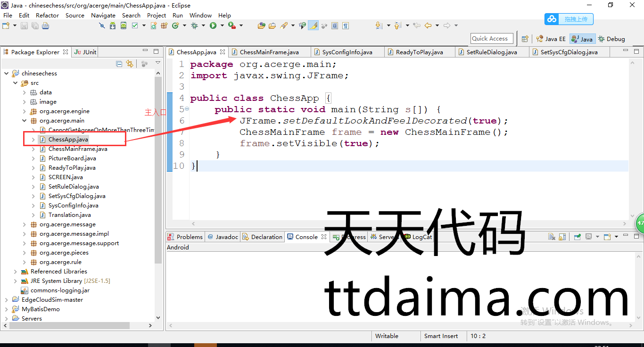Open the Run button dropdown arrow

(221, 25)
